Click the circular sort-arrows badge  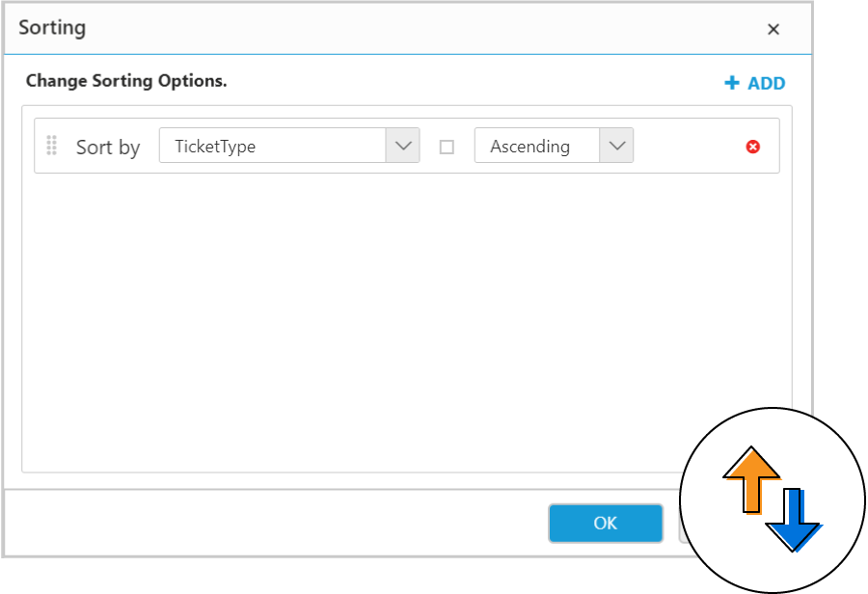pos(772,498)
